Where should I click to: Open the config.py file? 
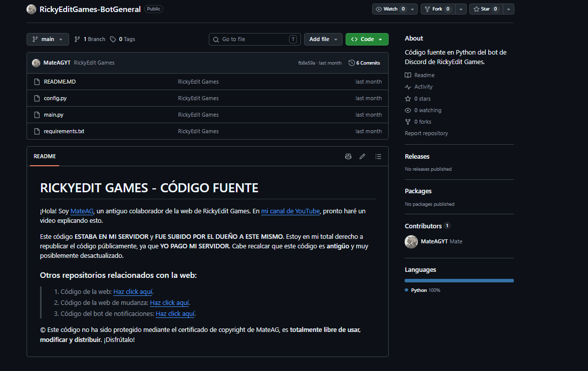55,98
